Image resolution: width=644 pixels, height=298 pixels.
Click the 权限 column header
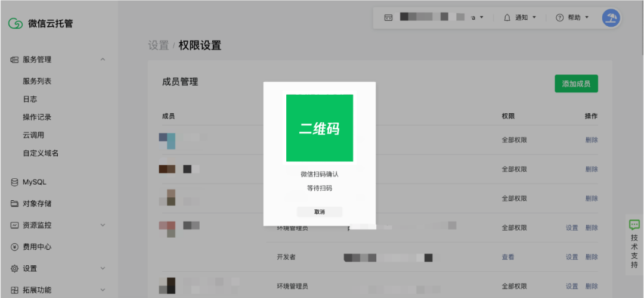tap(508, 116)
